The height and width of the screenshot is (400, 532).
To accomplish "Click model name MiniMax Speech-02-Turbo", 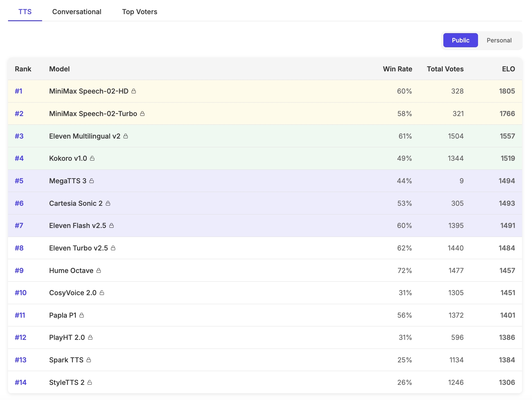I will pos(93,114).
